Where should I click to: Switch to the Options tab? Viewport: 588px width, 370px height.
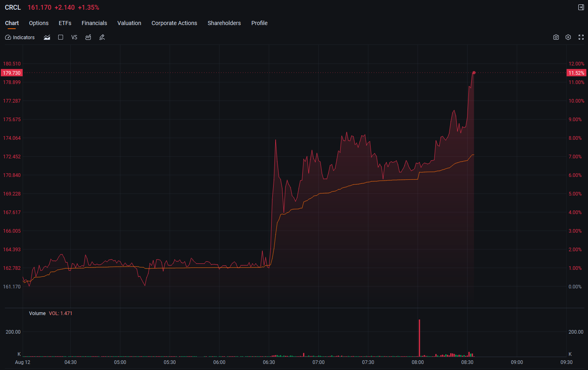coord(39,23)
